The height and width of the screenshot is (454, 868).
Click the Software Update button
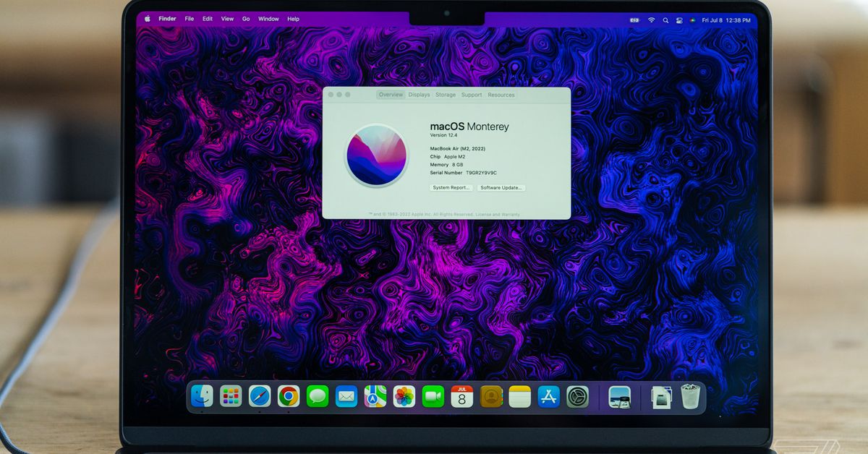[x=501, y=187]
